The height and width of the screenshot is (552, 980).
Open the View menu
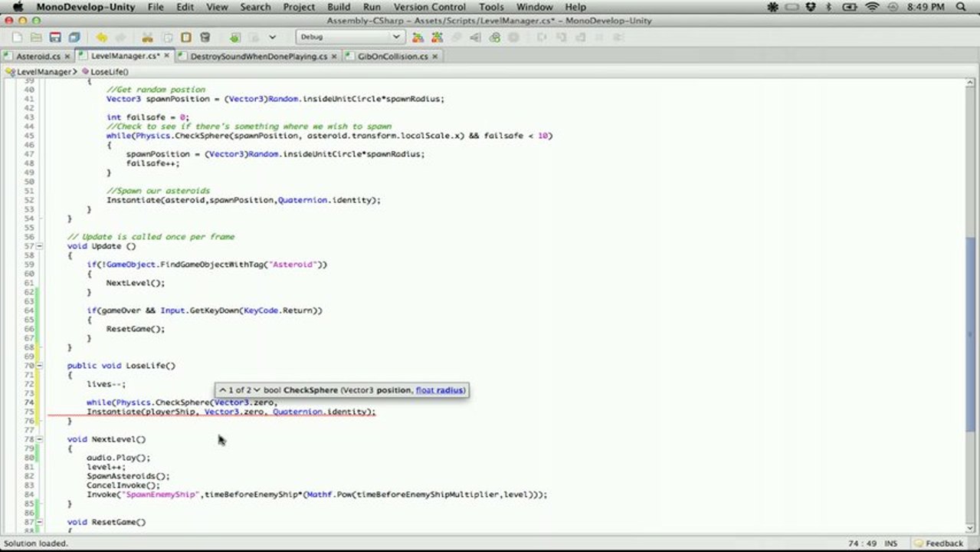[x=217, y=7]
